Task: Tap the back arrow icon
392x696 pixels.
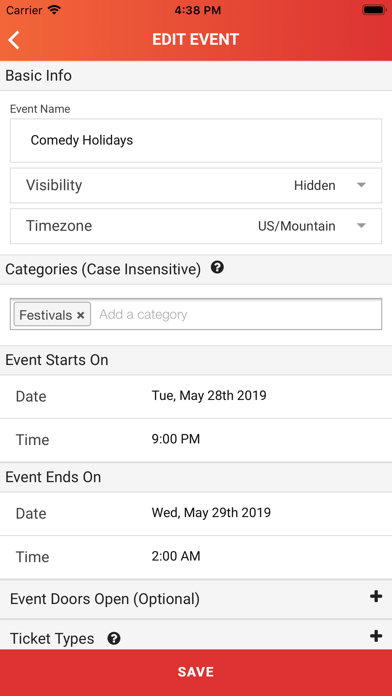Action: 14,40
